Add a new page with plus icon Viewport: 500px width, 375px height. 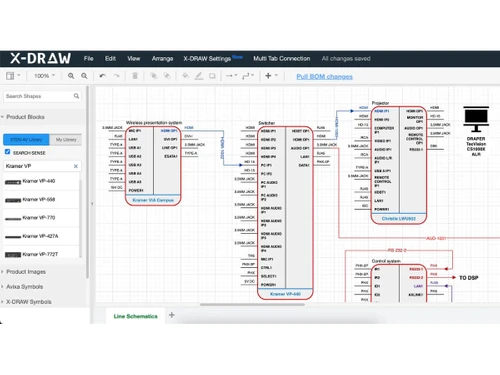[172, 315]
